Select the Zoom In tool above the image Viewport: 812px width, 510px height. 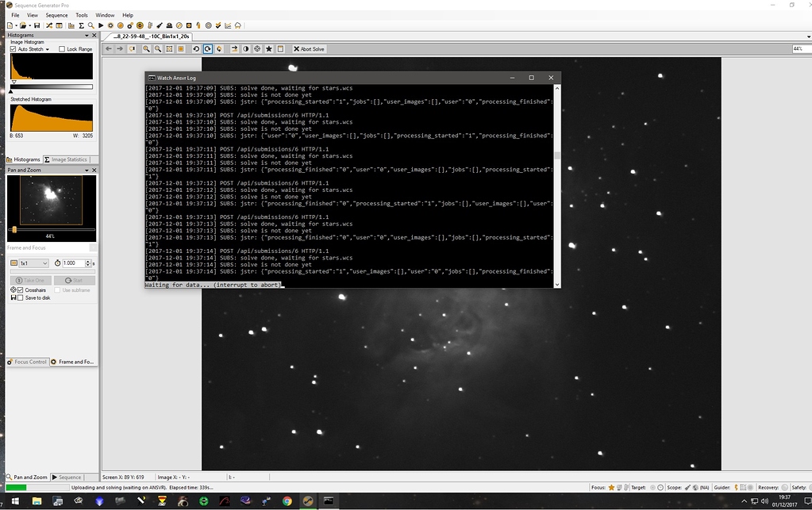146,48
